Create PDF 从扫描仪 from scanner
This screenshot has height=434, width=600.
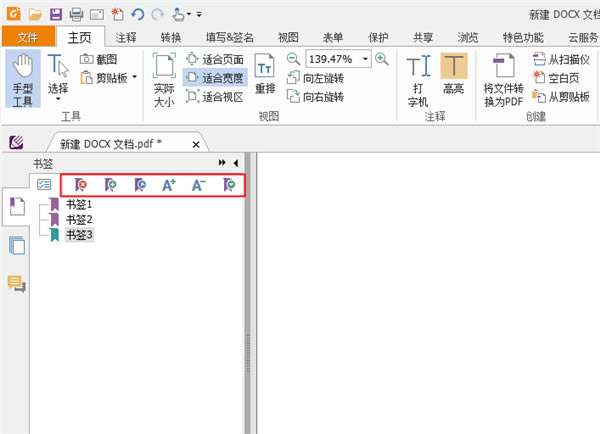pyautogui.click(x=561, y=59)
